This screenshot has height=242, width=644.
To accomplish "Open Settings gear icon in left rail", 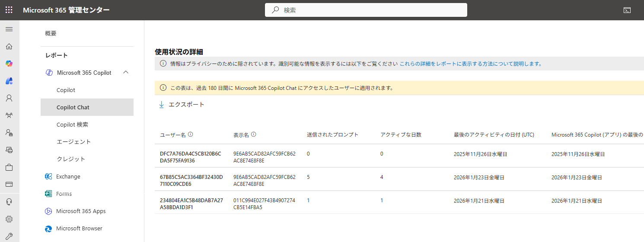I will [9, 219].
